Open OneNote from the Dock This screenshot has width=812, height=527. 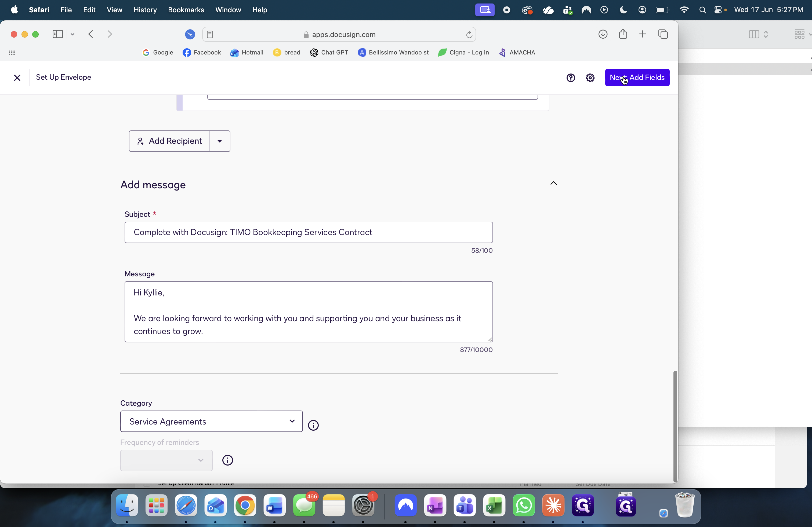pos(435,506)
